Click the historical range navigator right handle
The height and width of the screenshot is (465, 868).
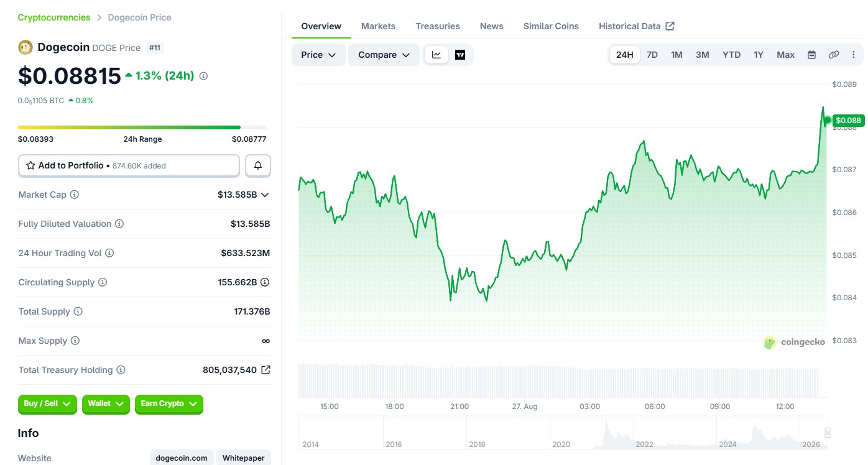point(828,433)
